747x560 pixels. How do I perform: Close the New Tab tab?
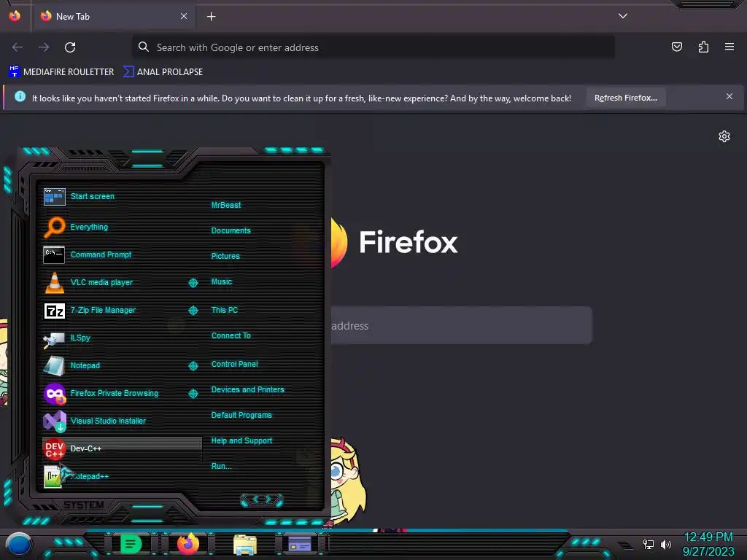183,16
